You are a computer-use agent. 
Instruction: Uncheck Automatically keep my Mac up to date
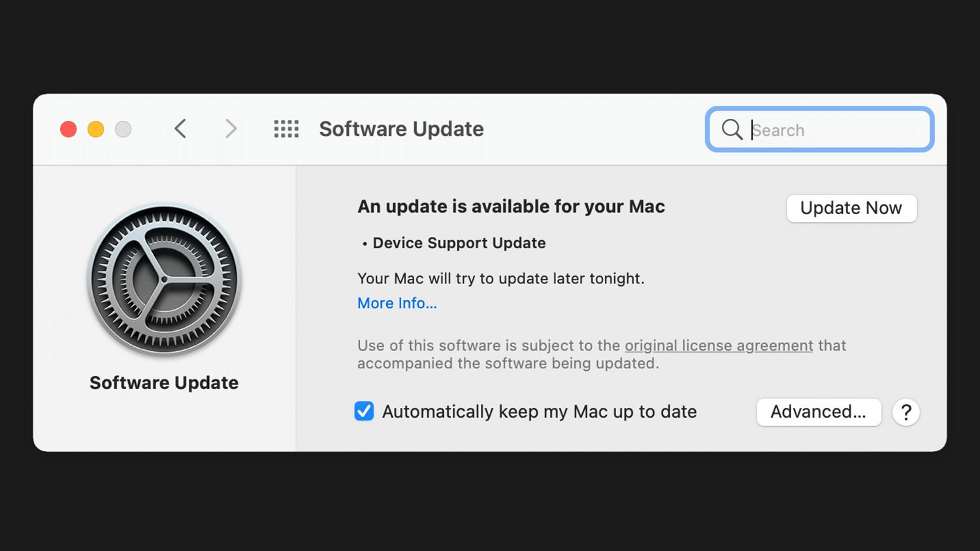[x=364, y=411]
